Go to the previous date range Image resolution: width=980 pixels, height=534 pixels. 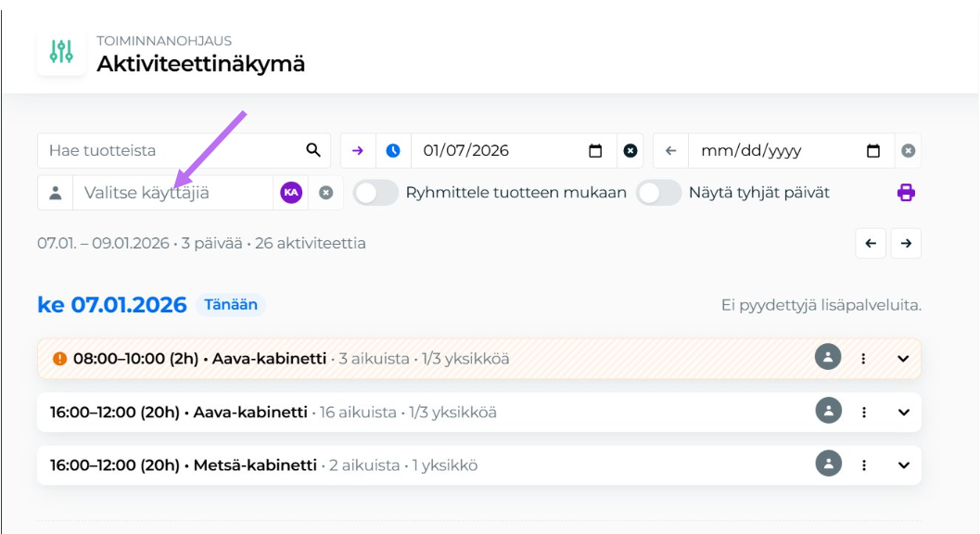(x=871, y=243)
